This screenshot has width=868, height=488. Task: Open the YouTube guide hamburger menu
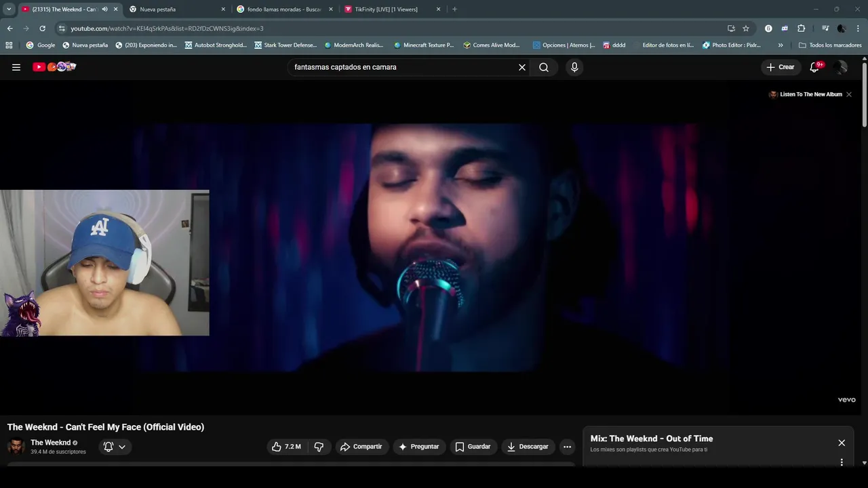16,67
